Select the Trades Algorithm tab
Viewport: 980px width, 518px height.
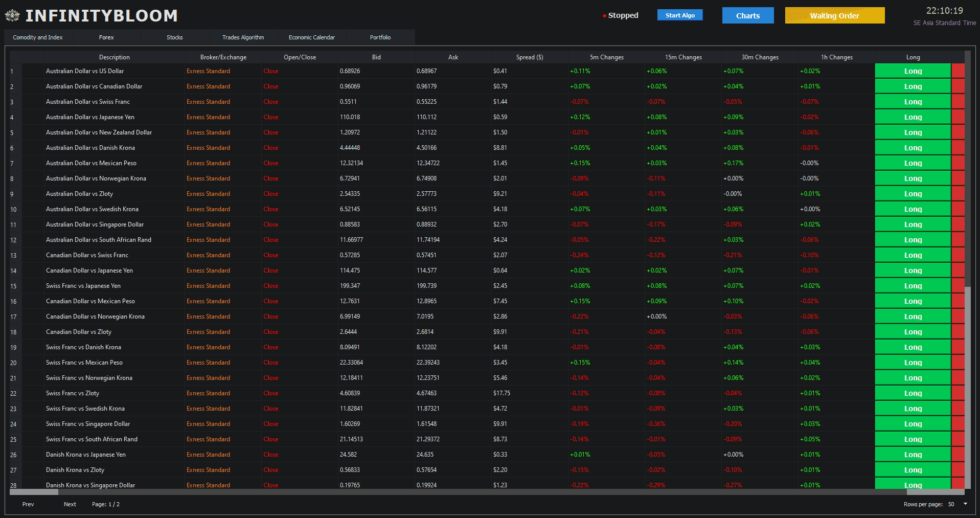(x=243, y=37)
